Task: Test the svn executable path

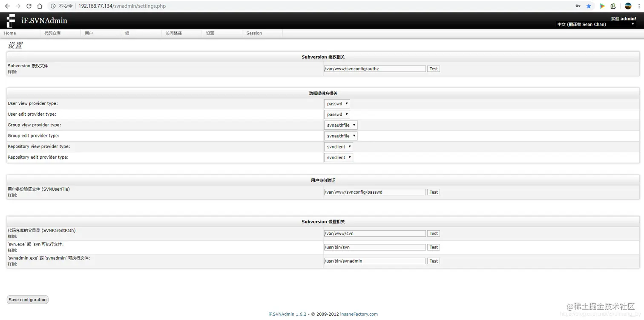Action: pyautogui.click(x=434, y=247)
